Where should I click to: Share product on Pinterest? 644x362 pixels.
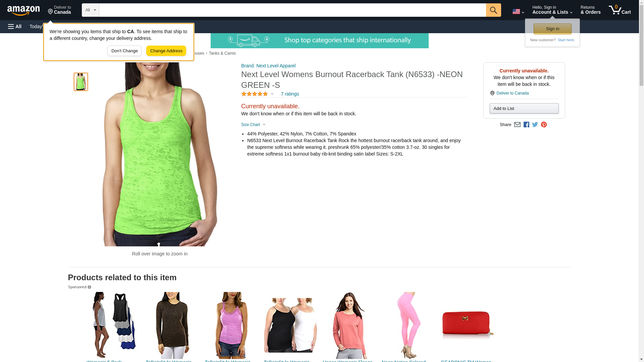coord(544,125)
